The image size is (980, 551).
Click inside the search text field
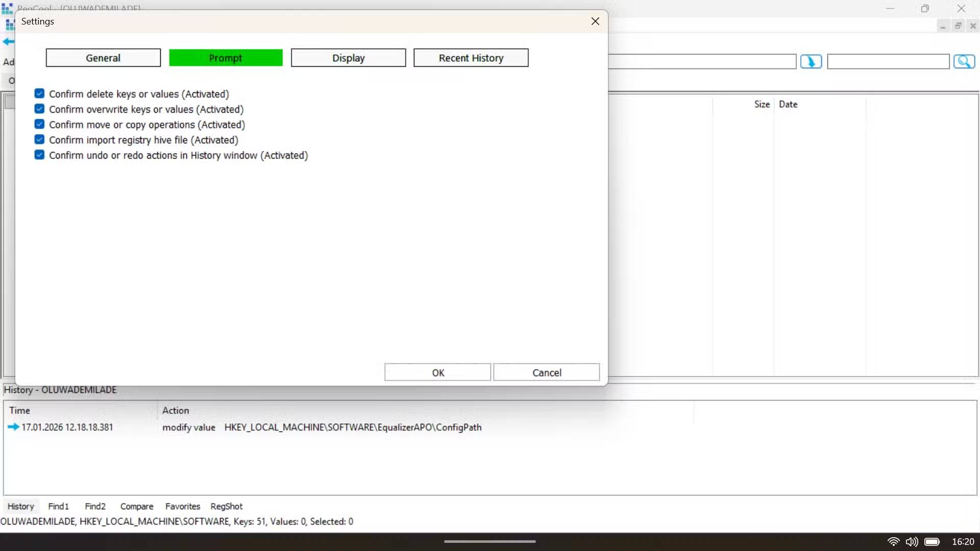887,61
